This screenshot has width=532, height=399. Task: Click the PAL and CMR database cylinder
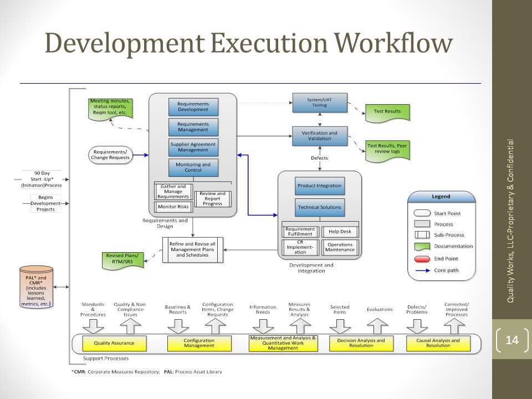click(x=37, y=287)
